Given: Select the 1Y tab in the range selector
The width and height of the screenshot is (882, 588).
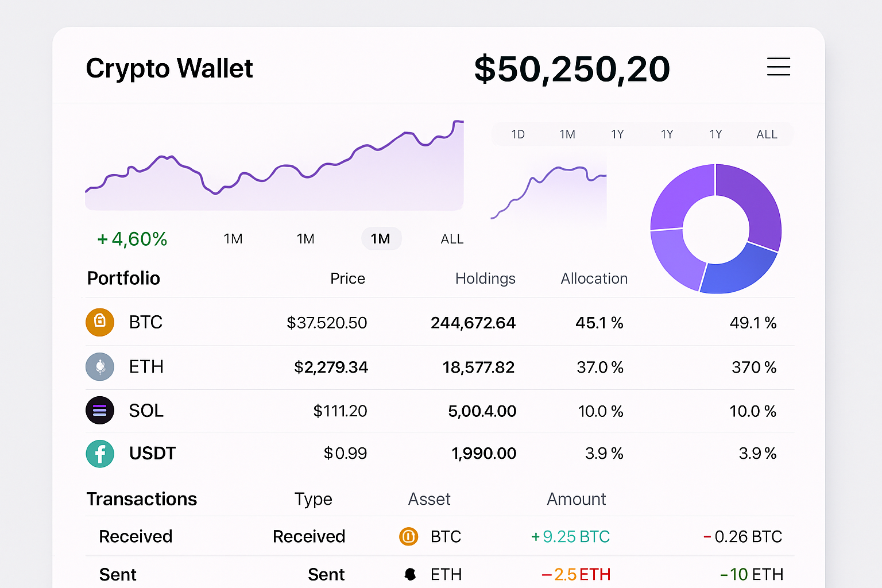Looking at the screenshot, I should (x=618, y=134).
